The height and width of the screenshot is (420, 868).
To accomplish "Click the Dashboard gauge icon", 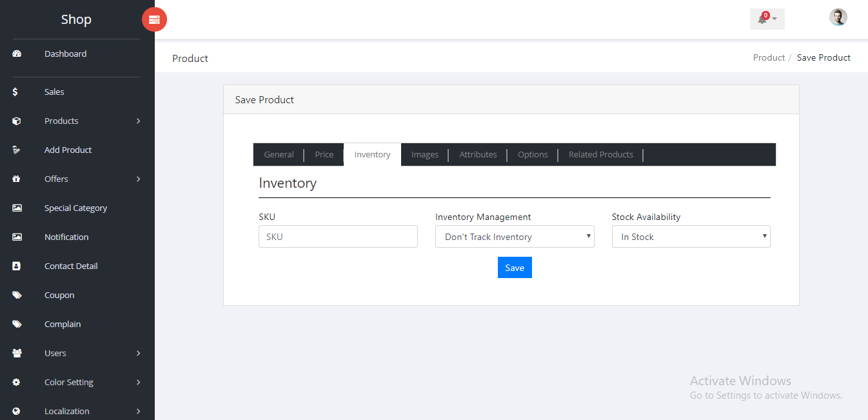I will click(x=17, y=54).
